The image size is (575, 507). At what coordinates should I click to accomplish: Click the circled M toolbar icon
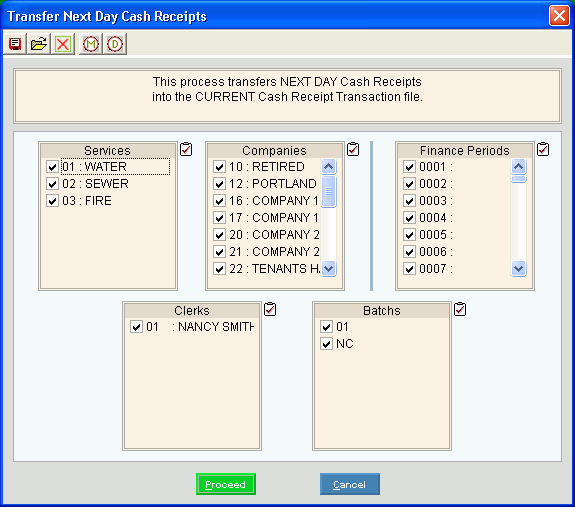point(91,44)
